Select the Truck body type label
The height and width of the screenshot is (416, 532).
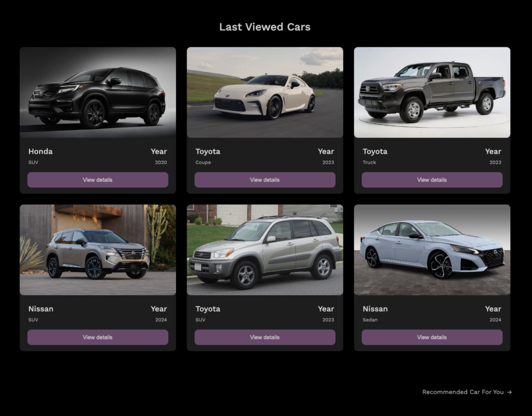pos(369,163)
